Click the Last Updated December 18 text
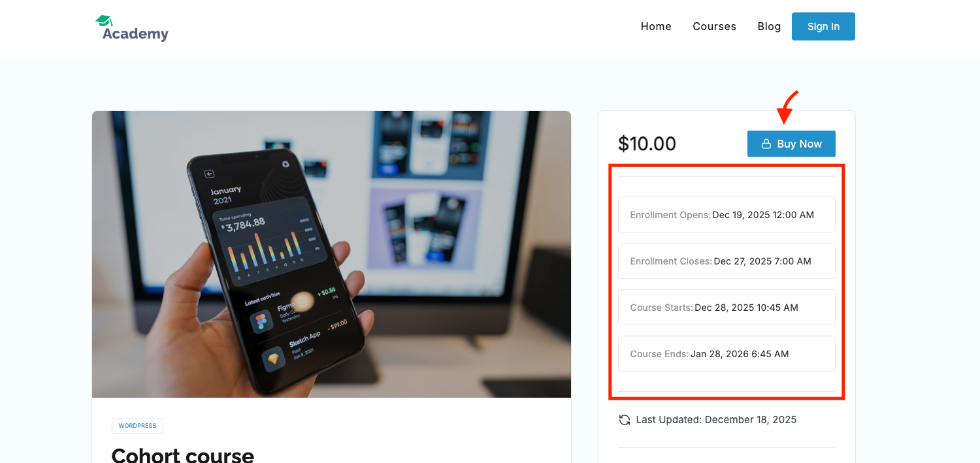The image size is (980, 463). (x=716, y=420)
